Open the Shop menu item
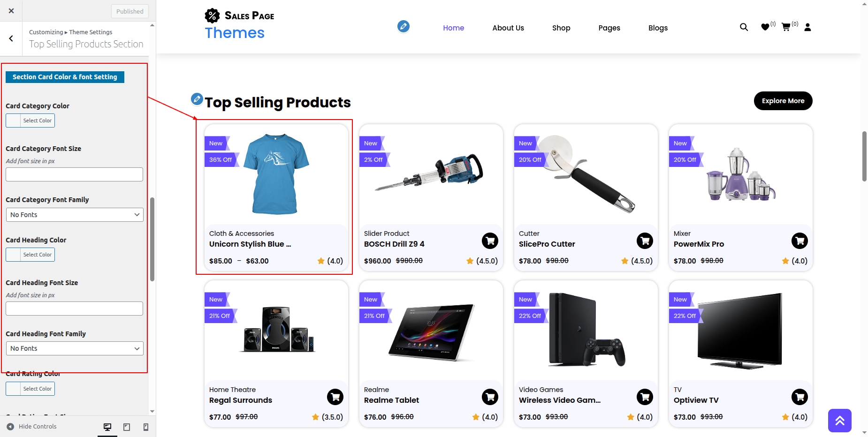The height and width of the screenshot is (437, 868). [x=561, y=28]
